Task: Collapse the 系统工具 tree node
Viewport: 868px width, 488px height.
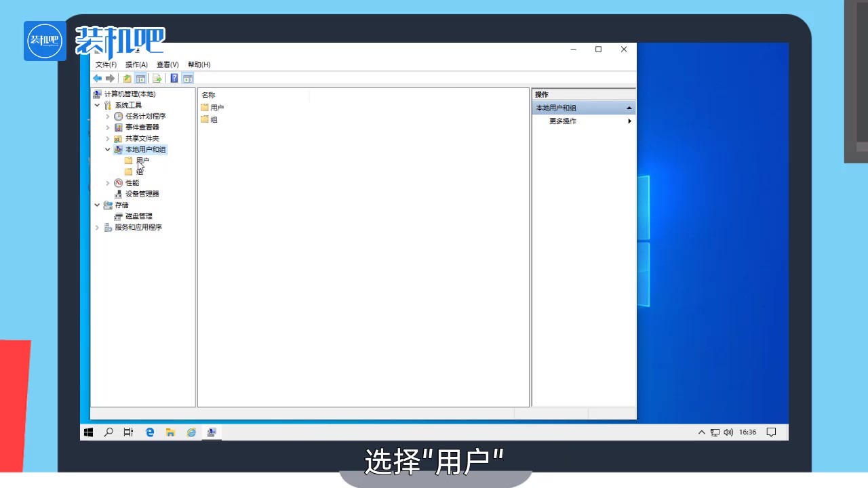Action: pos(97,105)
